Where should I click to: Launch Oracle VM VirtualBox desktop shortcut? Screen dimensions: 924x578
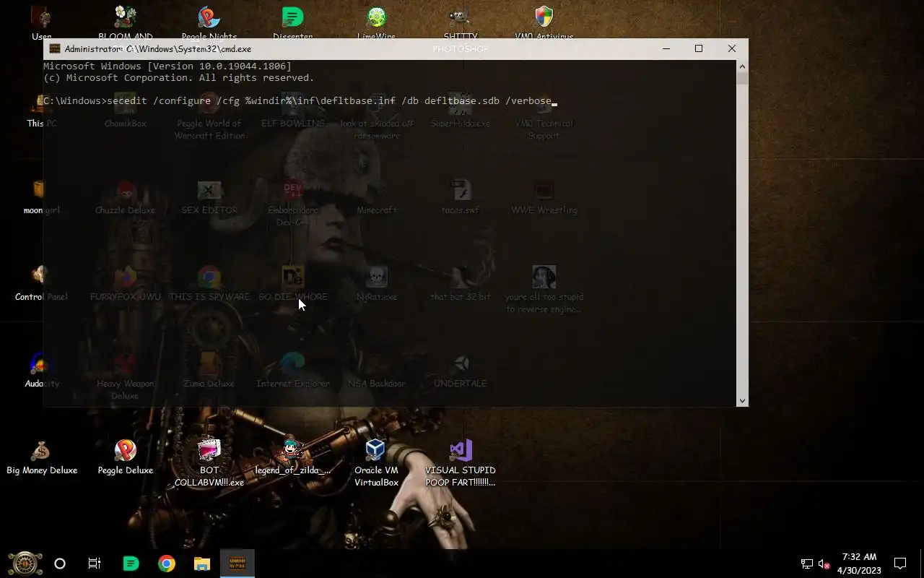(376, 463)
